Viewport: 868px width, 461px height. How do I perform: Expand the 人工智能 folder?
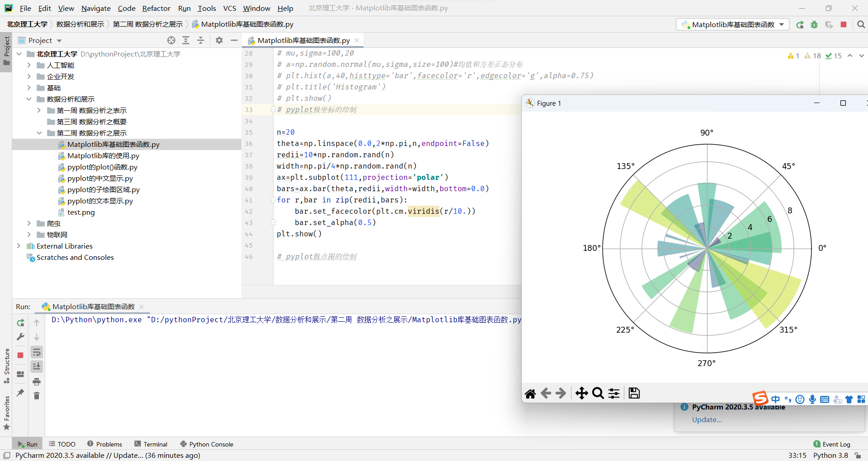(x=29, y=65)
